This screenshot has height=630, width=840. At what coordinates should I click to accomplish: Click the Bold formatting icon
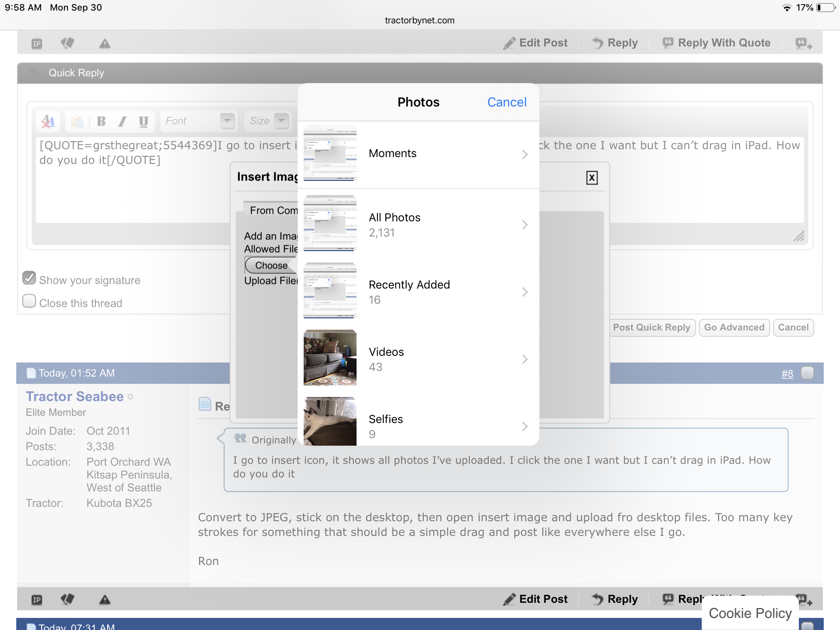click(101, 121)
